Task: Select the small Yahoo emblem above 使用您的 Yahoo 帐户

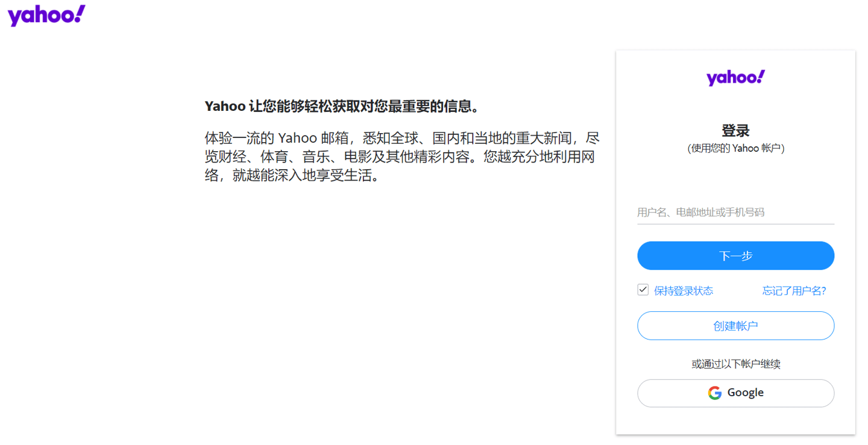Action: (735, 77)
